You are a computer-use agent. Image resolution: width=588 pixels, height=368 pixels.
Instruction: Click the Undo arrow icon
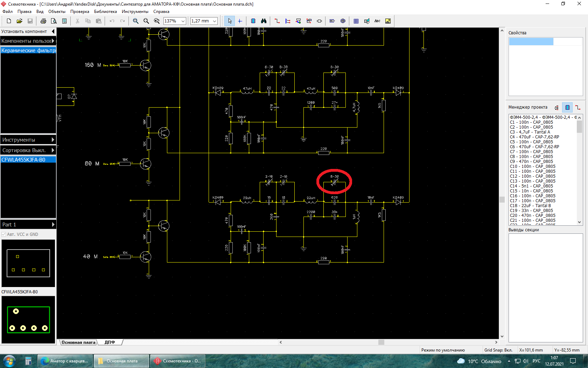tap(112, 21)
